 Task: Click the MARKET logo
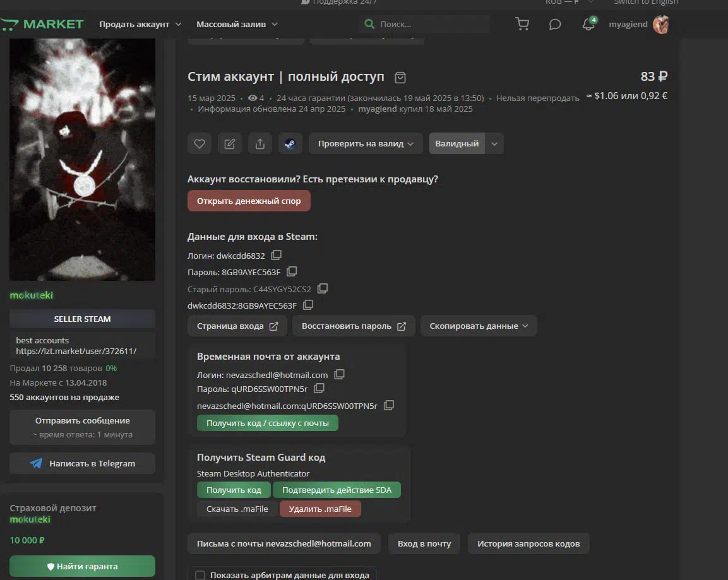point(42,24)
